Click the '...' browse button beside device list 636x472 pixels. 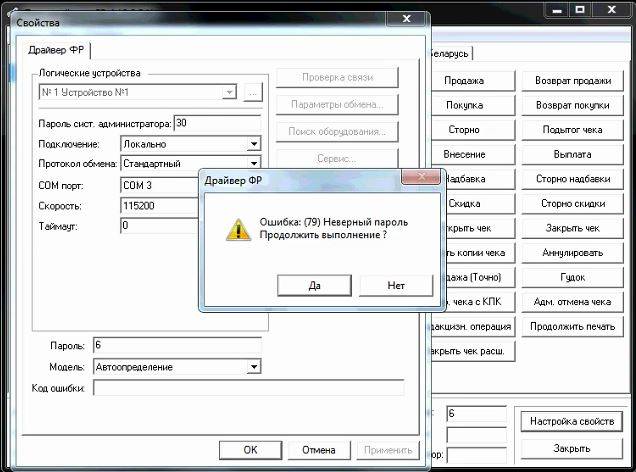pyautogui.click(x=252, y=93)
